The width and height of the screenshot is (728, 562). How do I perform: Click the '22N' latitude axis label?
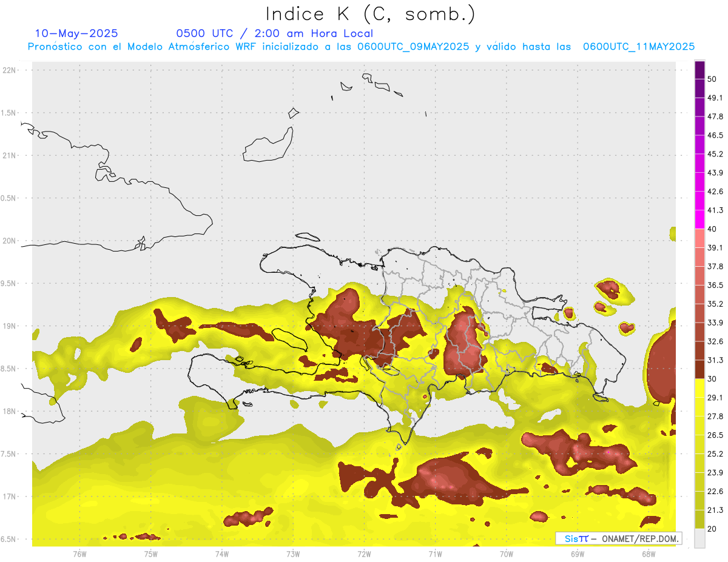point(10,70)
